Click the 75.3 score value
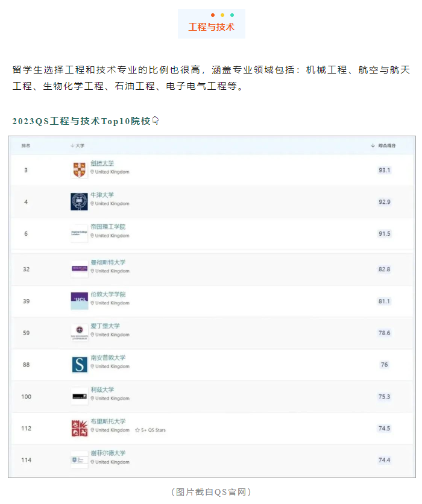The height and width of the screenshot is (504, 422). [x=385, y=397]
